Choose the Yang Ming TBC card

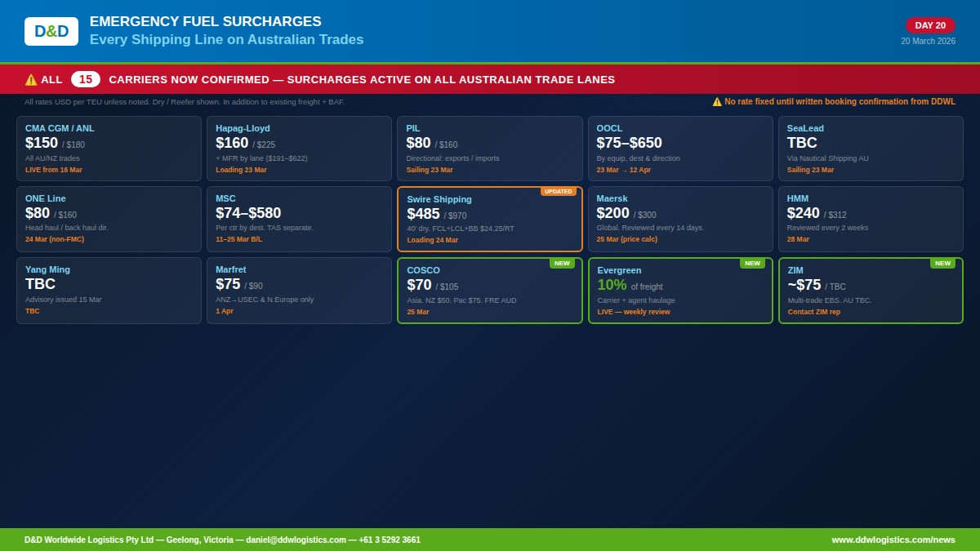[x=109, y=291]
